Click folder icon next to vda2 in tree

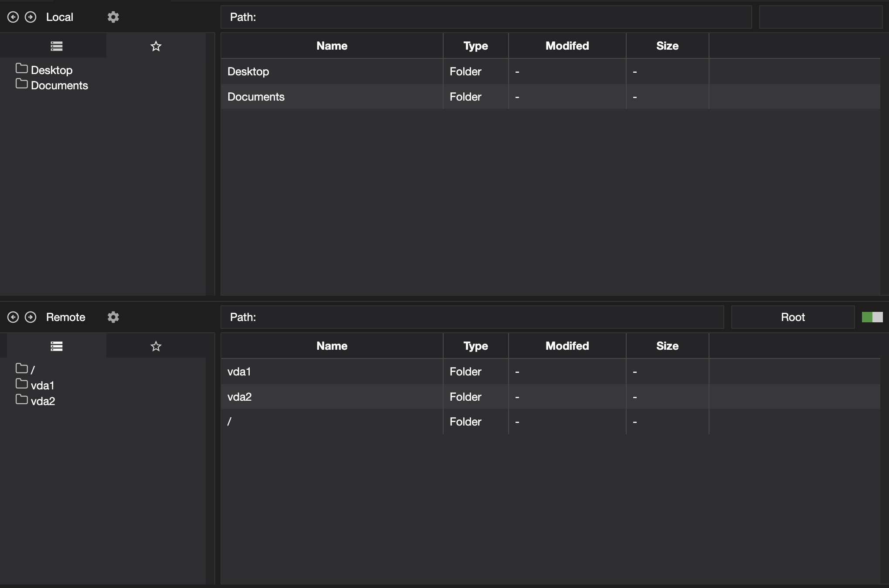22,399
